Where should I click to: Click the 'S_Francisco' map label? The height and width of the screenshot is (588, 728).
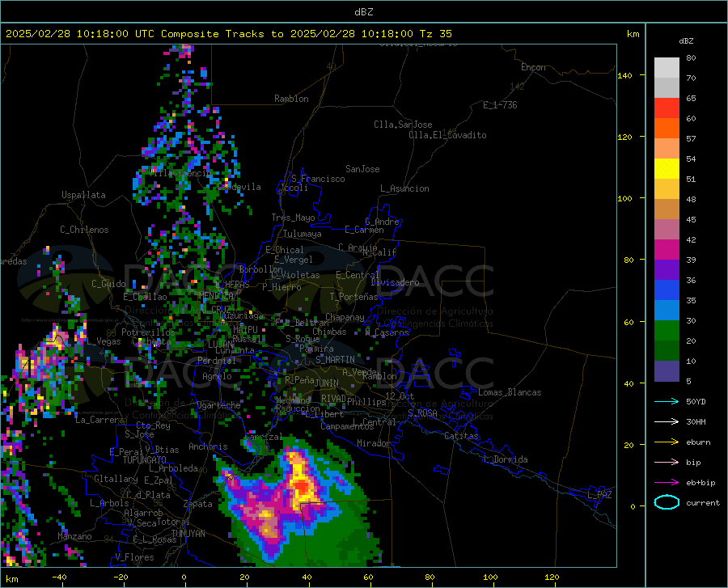click(318, 179)
